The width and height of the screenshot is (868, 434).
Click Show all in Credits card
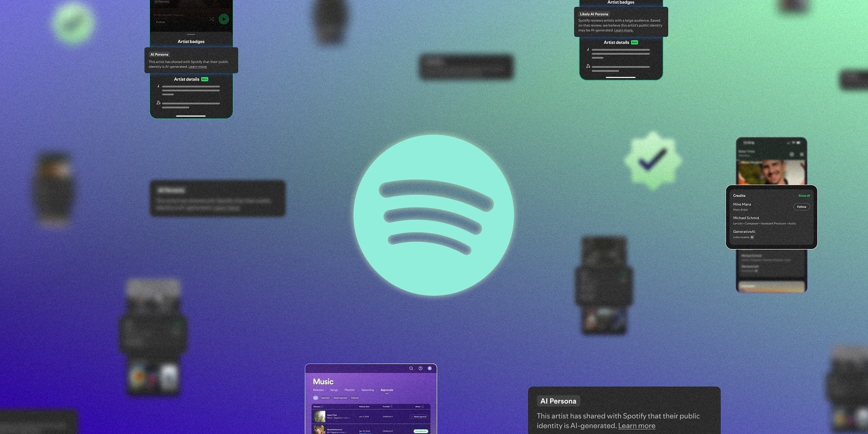tap(804, 196)
